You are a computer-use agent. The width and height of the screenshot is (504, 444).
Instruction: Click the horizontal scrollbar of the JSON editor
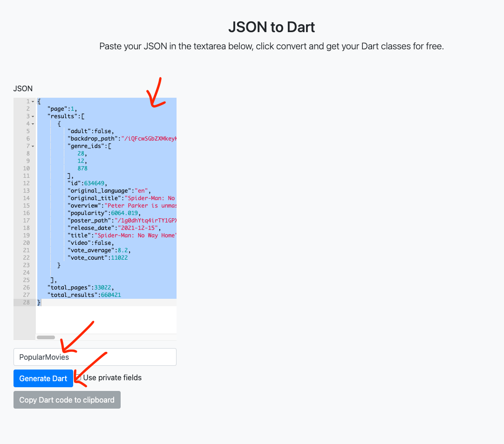pos(46,337)
